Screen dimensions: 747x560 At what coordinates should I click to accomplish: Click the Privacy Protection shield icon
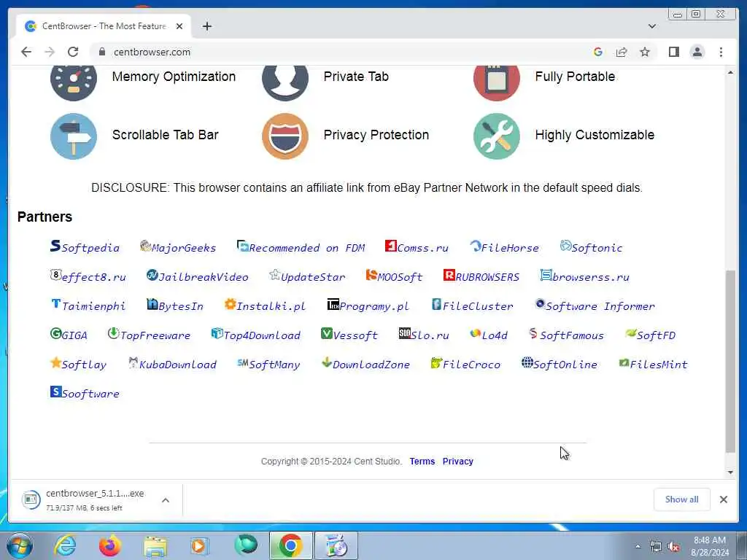click(x=285, y=136)
